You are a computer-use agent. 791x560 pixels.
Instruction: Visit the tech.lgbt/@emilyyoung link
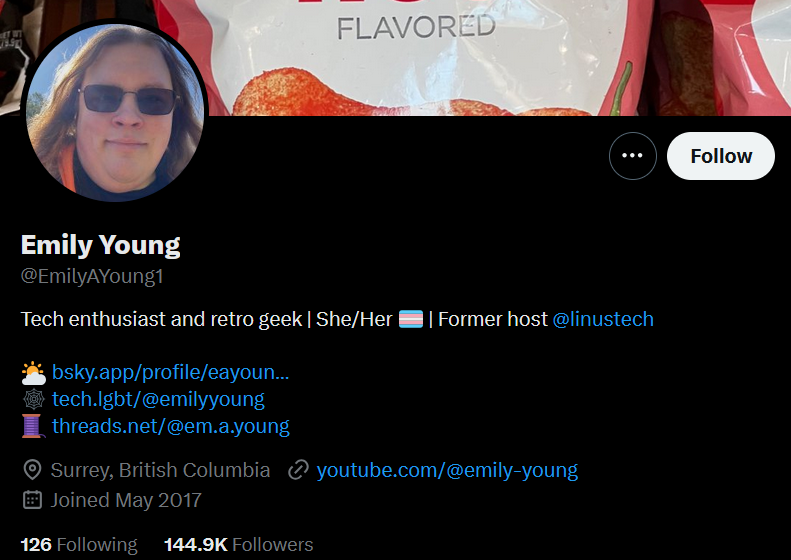[x=158, y=399]
